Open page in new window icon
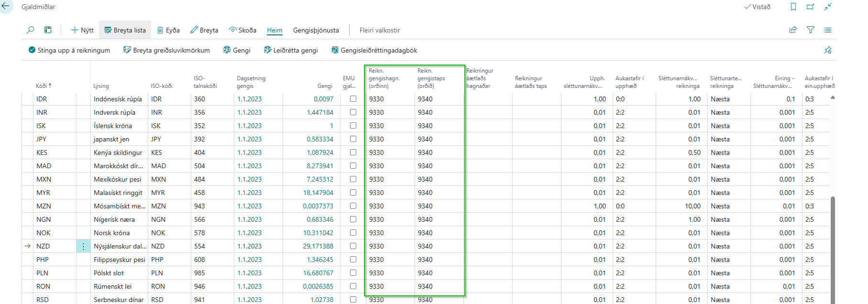This screenshot has width=868, height=304. [x=810, y=7]
